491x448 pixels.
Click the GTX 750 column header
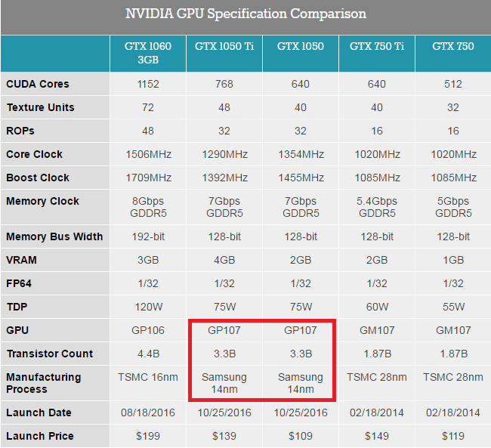452,47
